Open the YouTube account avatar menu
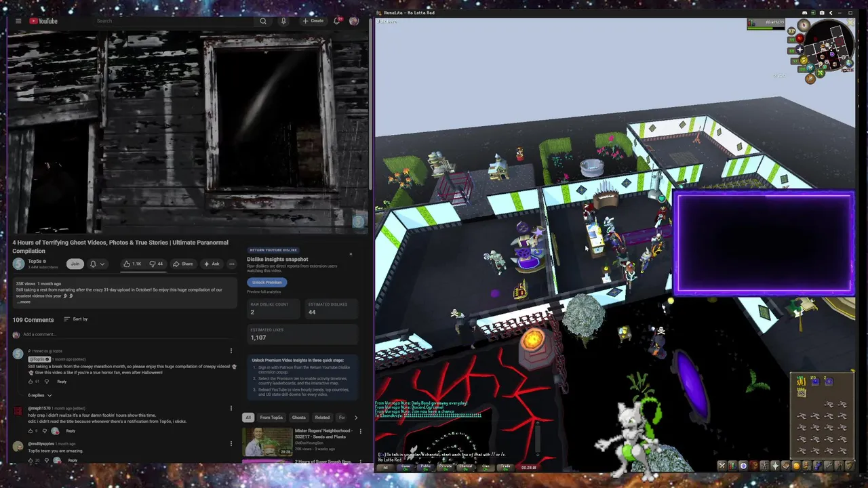 click(354, 21)
